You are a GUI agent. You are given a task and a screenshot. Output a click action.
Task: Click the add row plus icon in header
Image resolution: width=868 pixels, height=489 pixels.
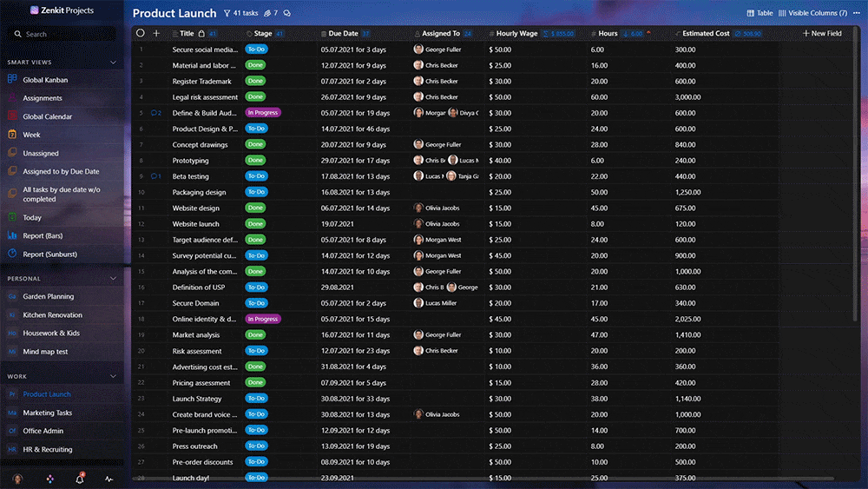[156, 34]
